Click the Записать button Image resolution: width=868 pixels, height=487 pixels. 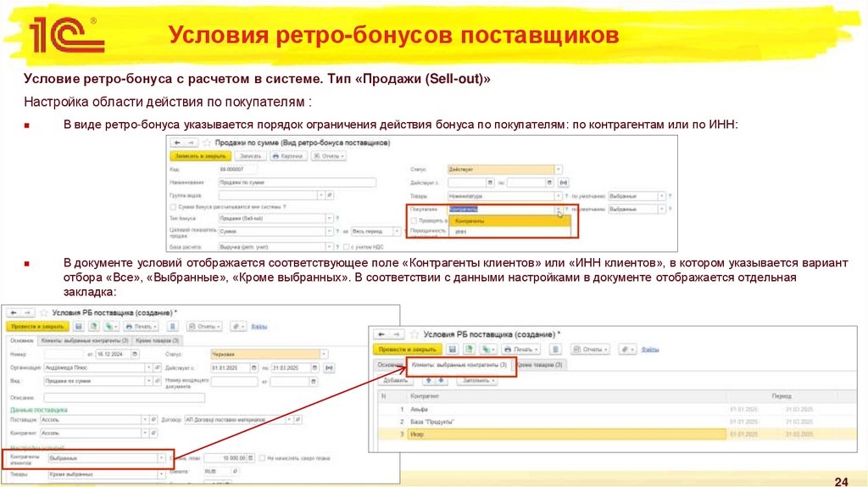click(250, 156)
